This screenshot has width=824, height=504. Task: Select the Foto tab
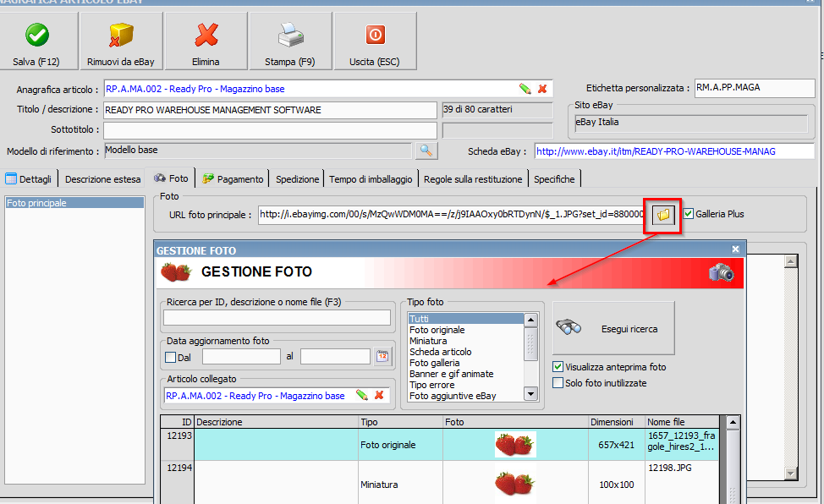(171, 178)
